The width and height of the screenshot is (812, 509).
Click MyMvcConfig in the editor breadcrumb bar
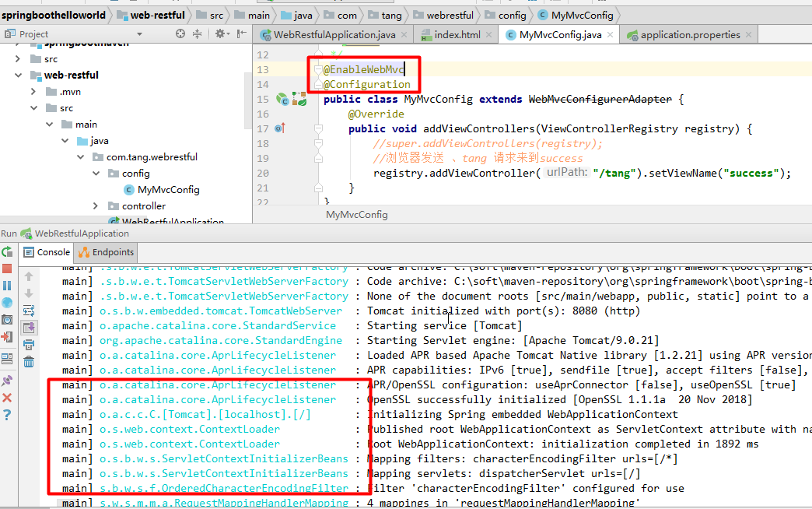click(356, 215)
